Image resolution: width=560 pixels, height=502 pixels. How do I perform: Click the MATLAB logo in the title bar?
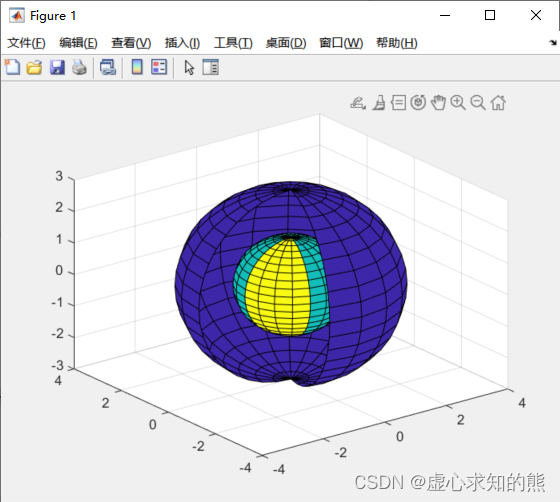click(x=16, y=15)
